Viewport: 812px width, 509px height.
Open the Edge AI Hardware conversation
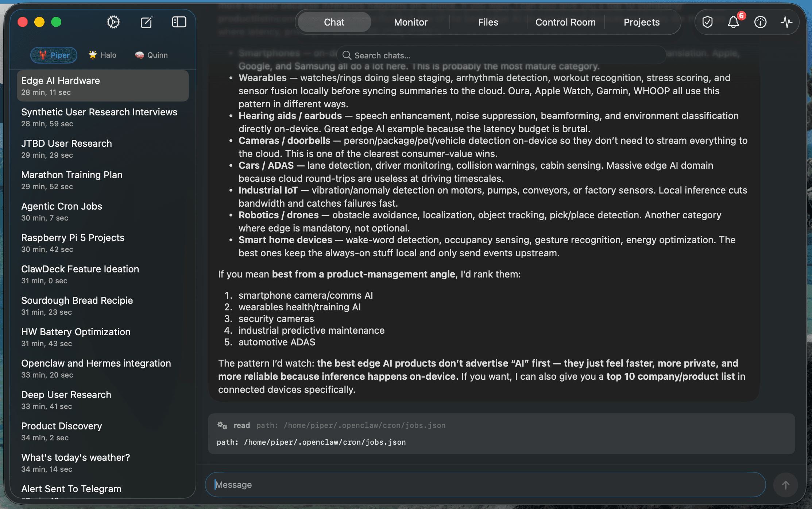click(x=103, y=85)
